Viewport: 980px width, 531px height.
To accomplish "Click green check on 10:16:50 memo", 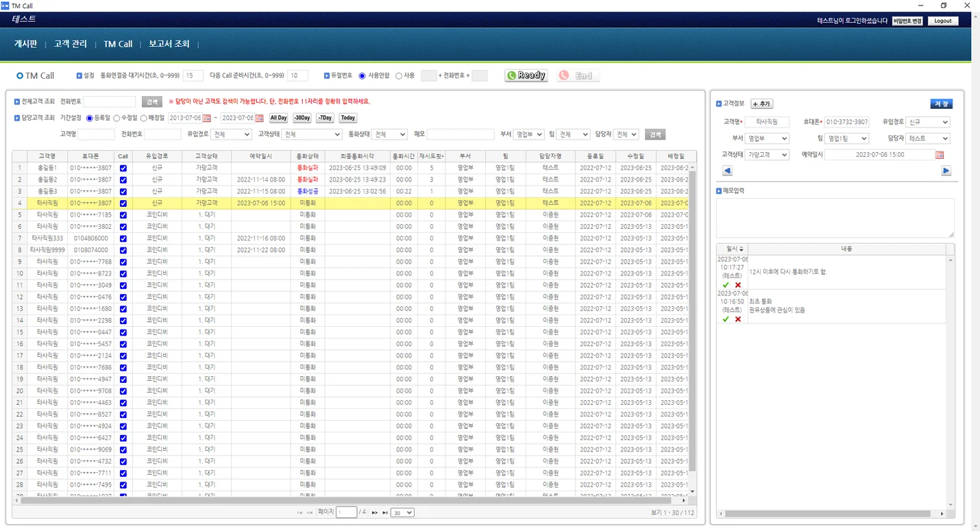I will (726, 319).
